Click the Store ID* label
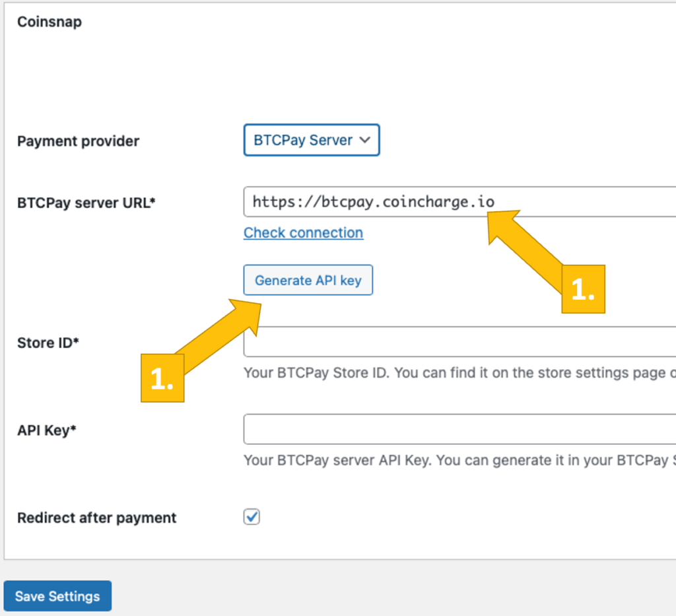Screen dimensions: 676x616 pos(48,343)
